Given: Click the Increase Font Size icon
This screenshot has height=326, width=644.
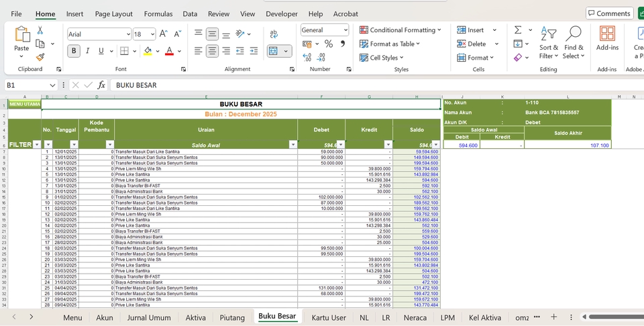Looking at the screenshot, I should [x=164, y=34].
